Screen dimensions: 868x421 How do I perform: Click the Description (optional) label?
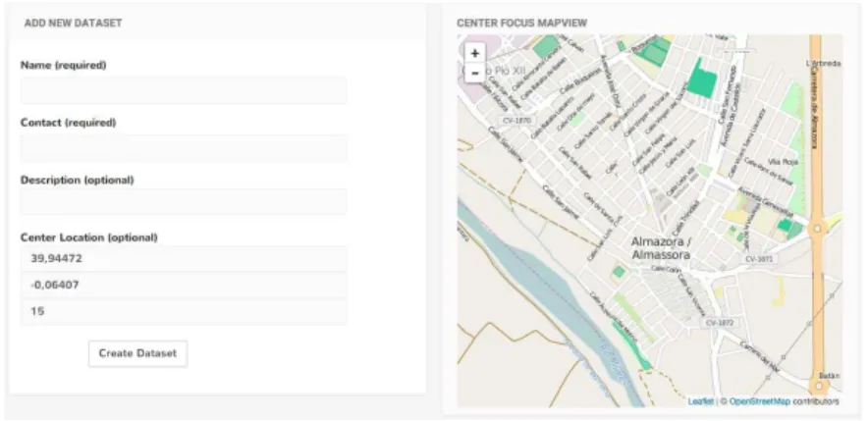[x=78, y=180]
